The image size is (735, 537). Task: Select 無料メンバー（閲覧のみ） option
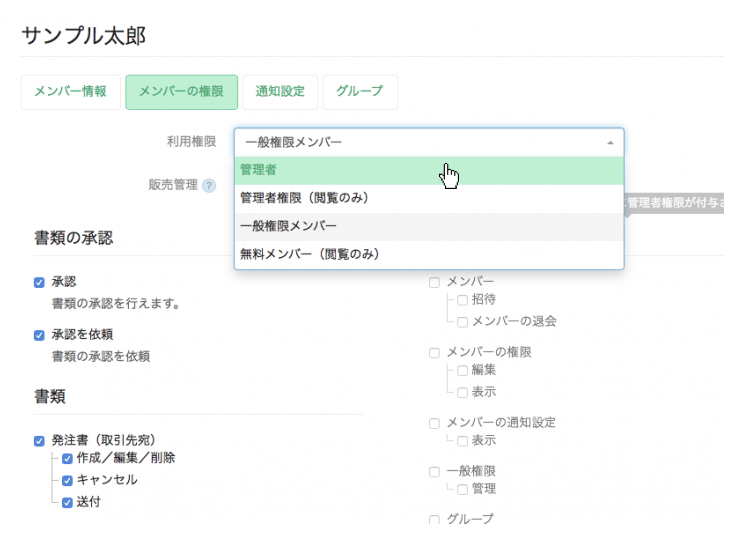pyautogui.click(x=429, y=254)
